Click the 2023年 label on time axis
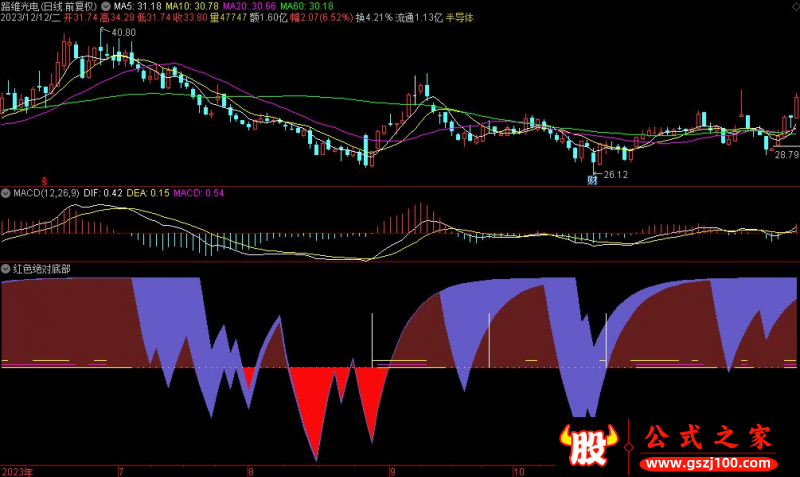800x477 pixels. [17, 470]
